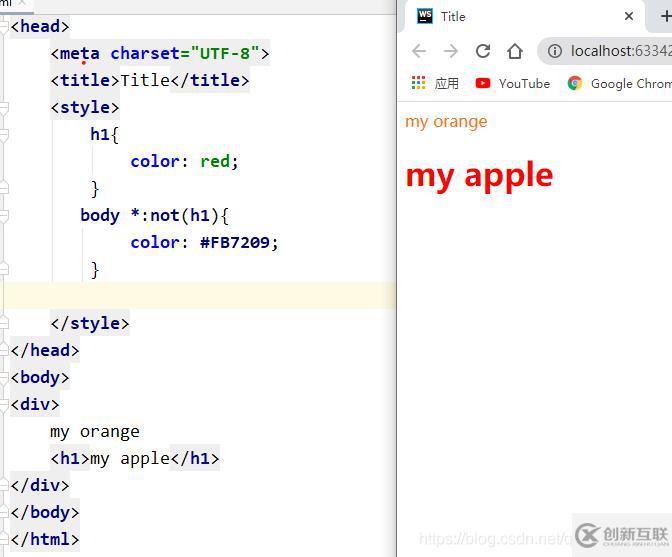Click the 'color: red;' code line

(x=184, y=162)
